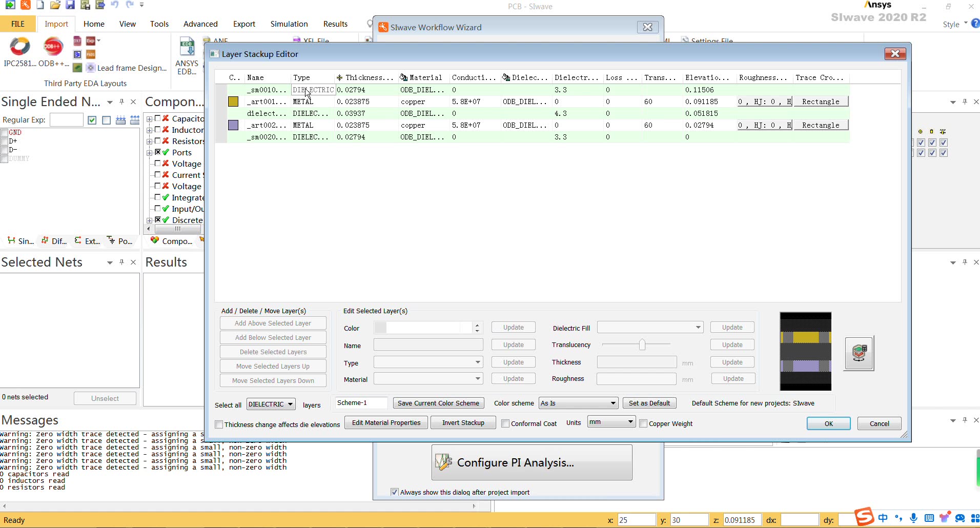Click the select-all nets check icon

click(92, 120)
